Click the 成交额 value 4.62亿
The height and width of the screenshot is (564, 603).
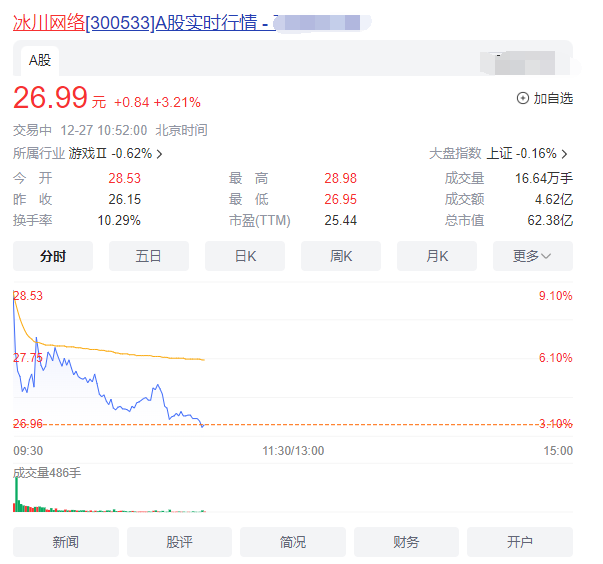click(554, 200)
